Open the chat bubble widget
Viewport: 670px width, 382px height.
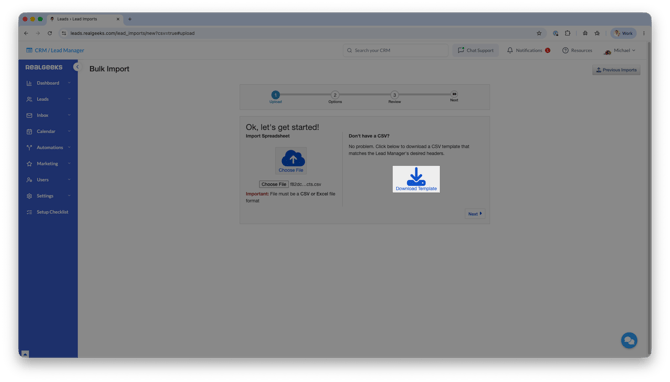click(629, 340)
